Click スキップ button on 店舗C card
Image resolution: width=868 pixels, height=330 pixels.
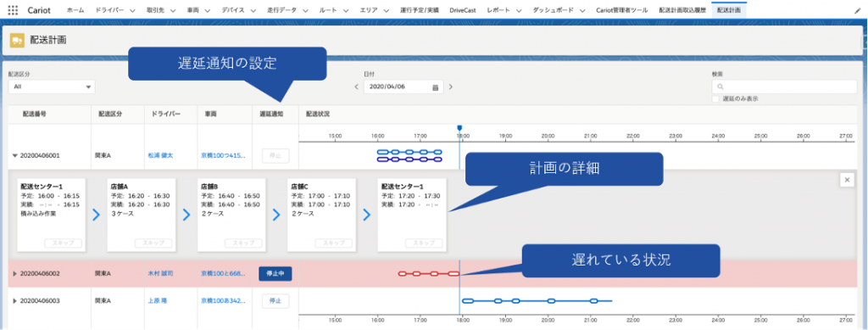[334, 243]
